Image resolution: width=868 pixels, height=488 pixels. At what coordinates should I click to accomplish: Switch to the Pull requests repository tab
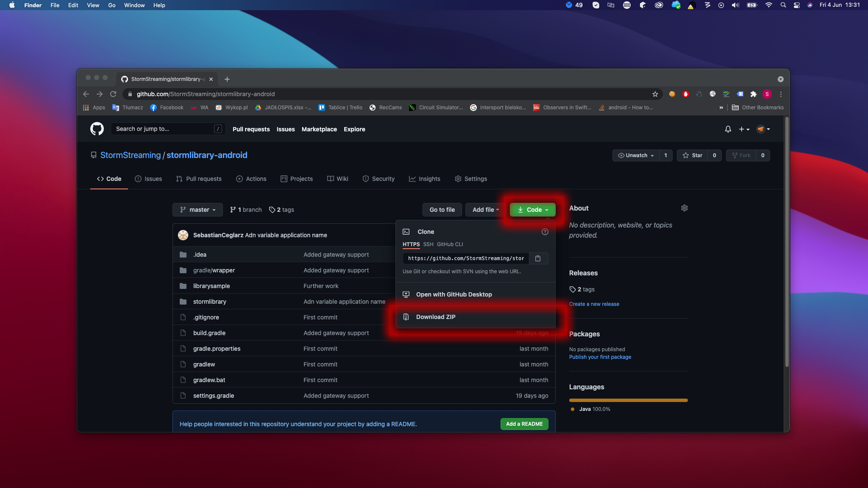[x=199, y=179]
